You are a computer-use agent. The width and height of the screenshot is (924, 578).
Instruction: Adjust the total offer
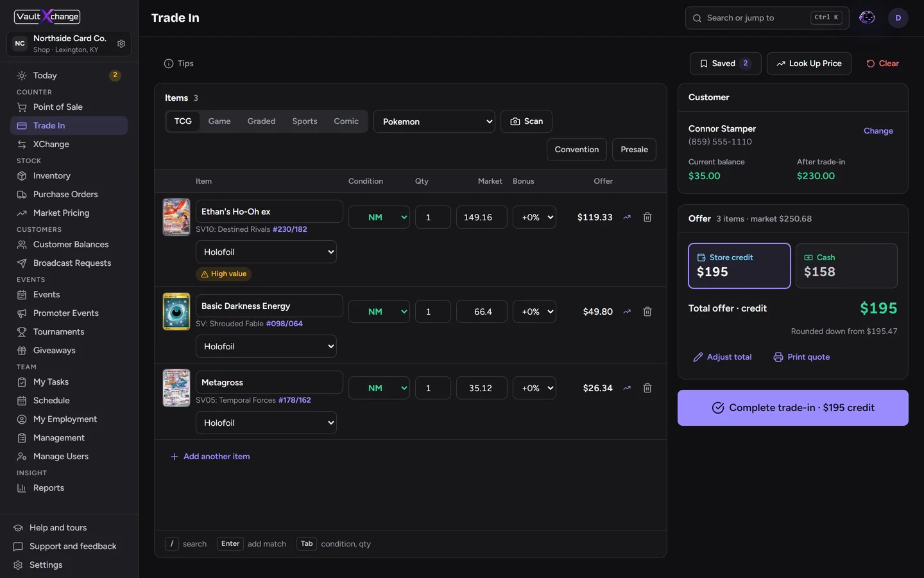(723, 357)
